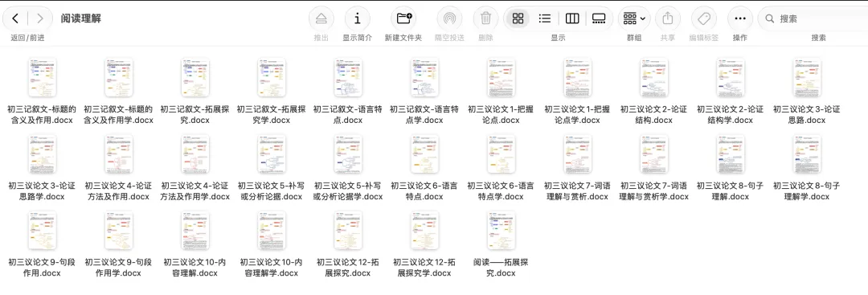Select file 阅读——拓展探究.docx
Image resolution: width=868 pixels, height=295 pixels.
(501, 244)
